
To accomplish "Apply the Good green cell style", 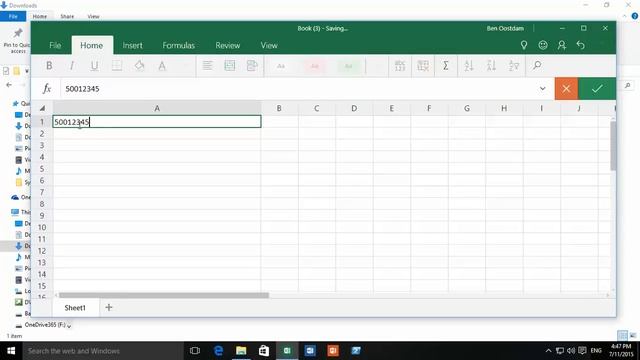I will pyautogui.click(x=348, y=66).
